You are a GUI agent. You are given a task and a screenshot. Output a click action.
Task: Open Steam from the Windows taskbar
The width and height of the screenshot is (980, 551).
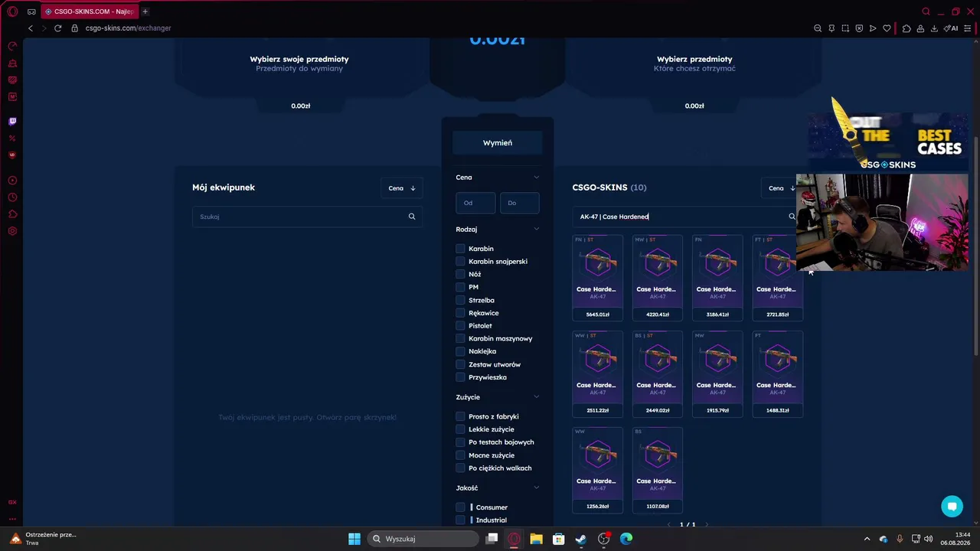[581, 539]
